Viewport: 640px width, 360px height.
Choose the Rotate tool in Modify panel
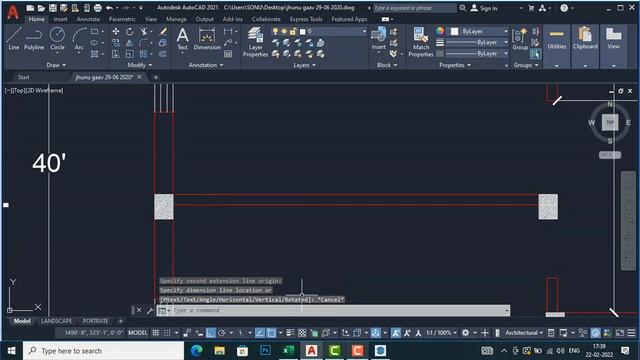(129, 31)
